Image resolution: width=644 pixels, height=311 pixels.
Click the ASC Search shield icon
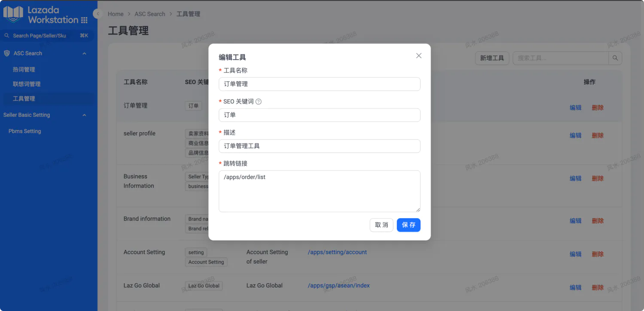7,53
